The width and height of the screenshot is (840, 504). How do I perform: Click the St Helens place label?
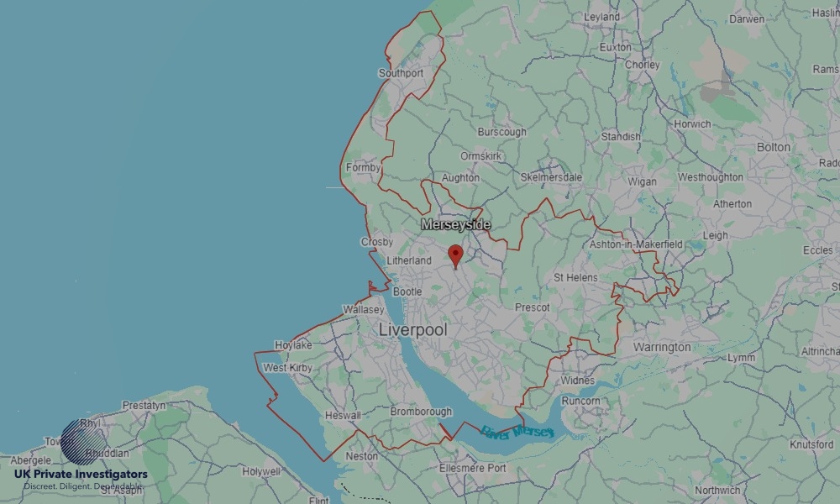point(575,277)
